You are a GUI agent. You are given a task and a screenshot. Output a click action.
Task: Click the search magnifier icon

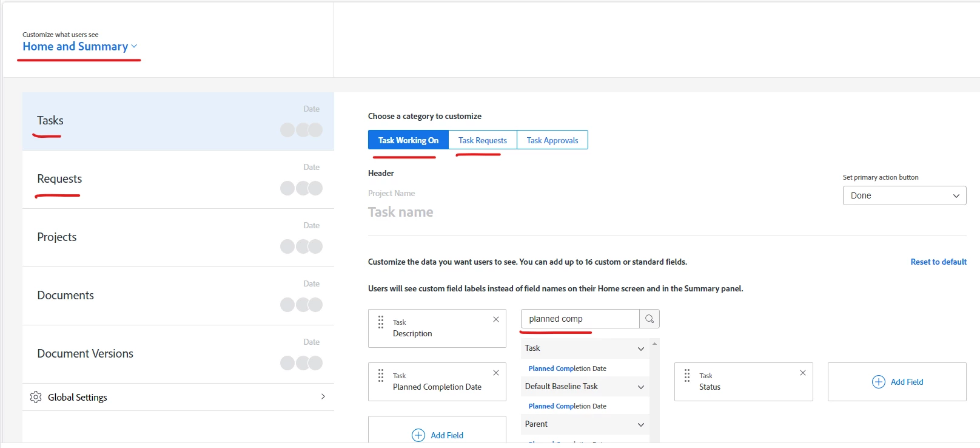click(649, 319)
